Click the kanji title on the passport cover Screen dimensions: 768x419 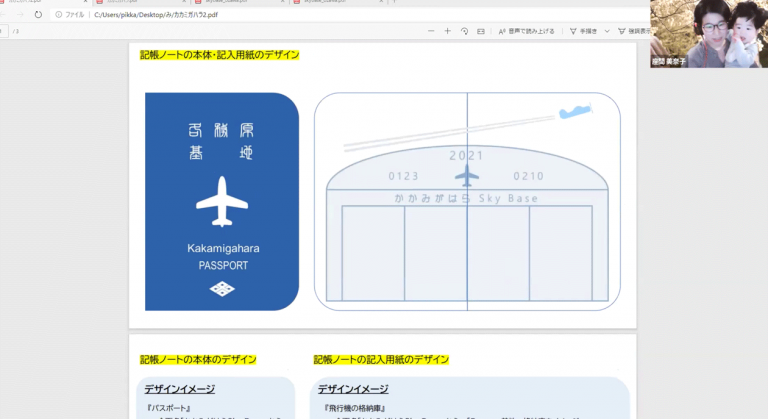coord(221,142)
